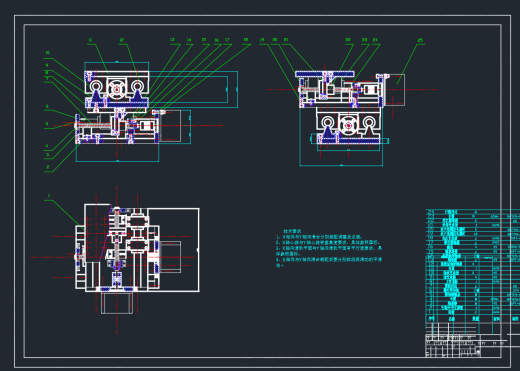Select part callout number 6

pos(47,106)
